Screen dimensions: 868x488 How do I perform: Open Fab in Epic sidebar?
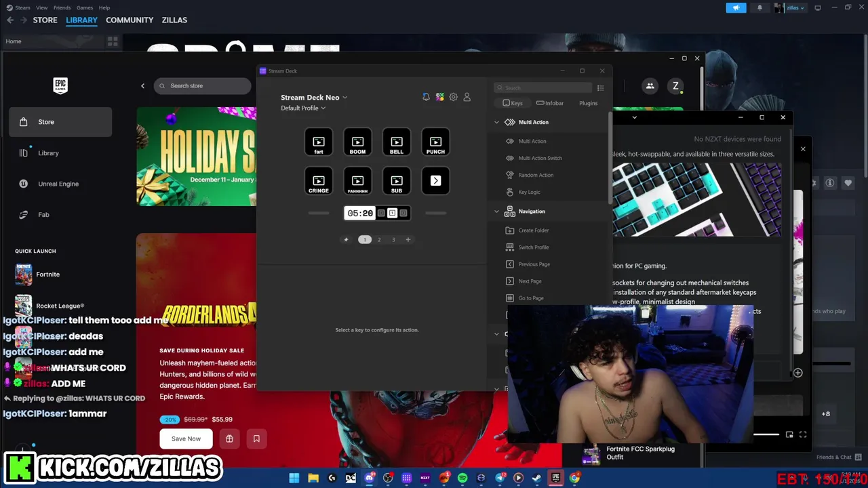(x=60, y=215)
